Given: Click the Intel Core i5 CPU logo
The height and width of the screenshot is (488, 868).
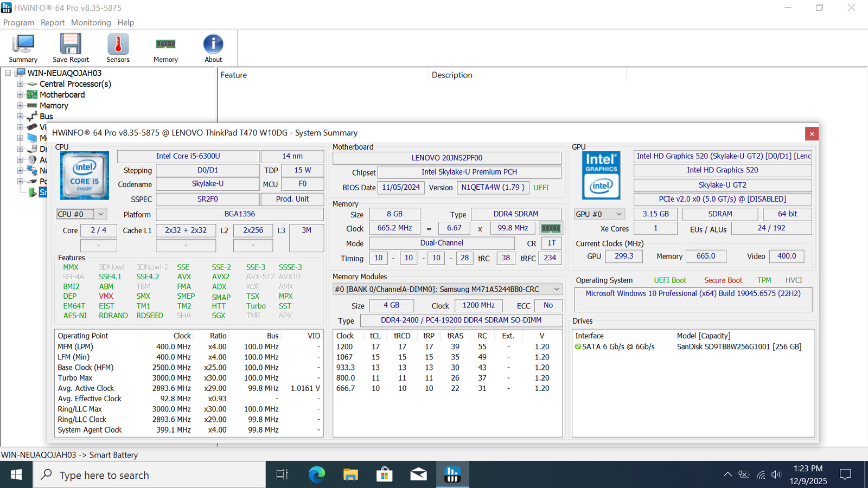Looking at the screenshot, I should tap(84, 175).
